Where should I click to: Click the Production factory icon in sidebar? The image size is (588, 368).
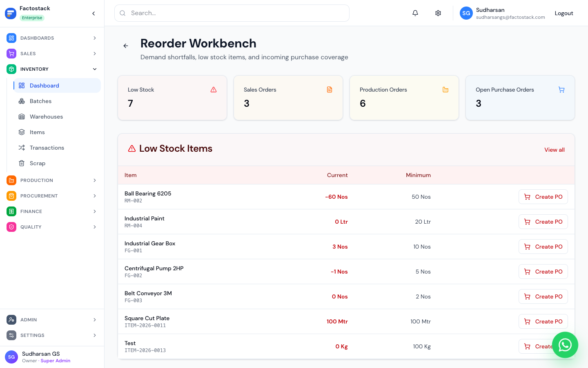click(11, 180)
